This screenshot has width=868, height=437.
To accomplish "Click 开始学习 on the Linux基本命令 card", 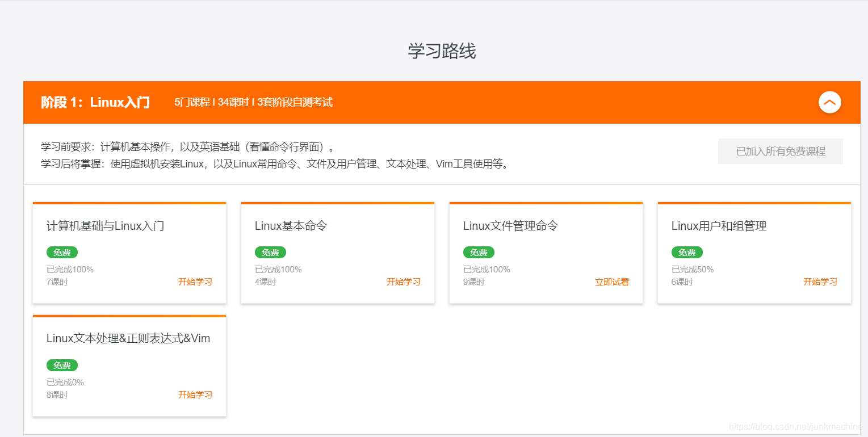I will (403, 281).
